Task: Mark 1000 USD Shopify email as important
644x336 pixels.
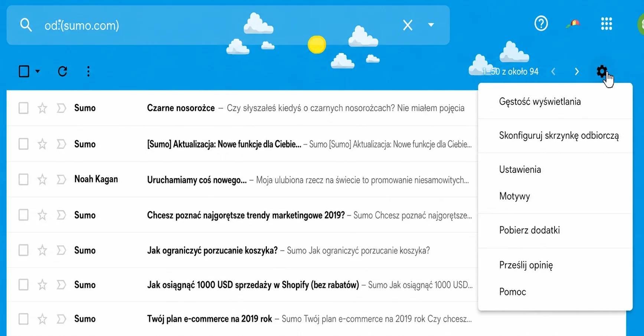Action: (61, 285)
